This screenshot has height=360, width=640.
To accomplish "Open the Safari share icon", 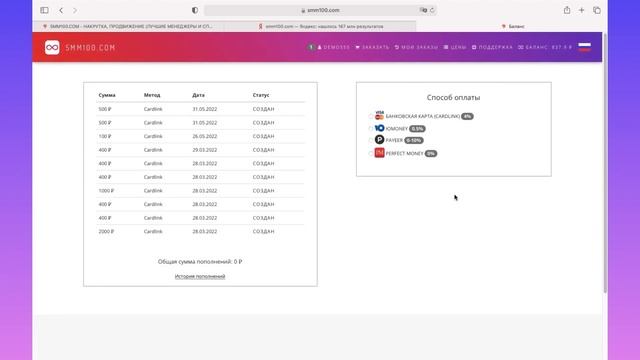I will click(567, 10).
